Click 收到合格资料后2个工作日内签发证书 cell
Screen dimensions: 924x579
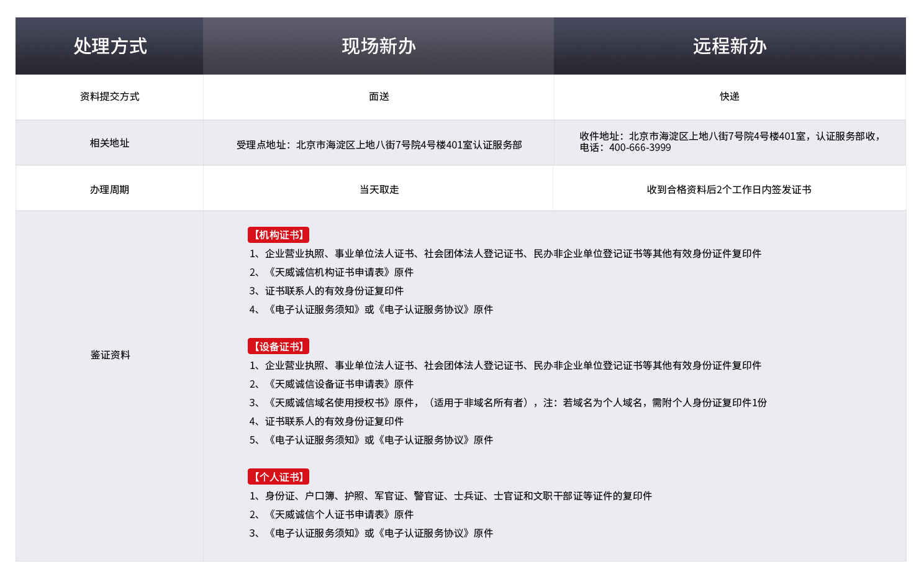[729, 189]
